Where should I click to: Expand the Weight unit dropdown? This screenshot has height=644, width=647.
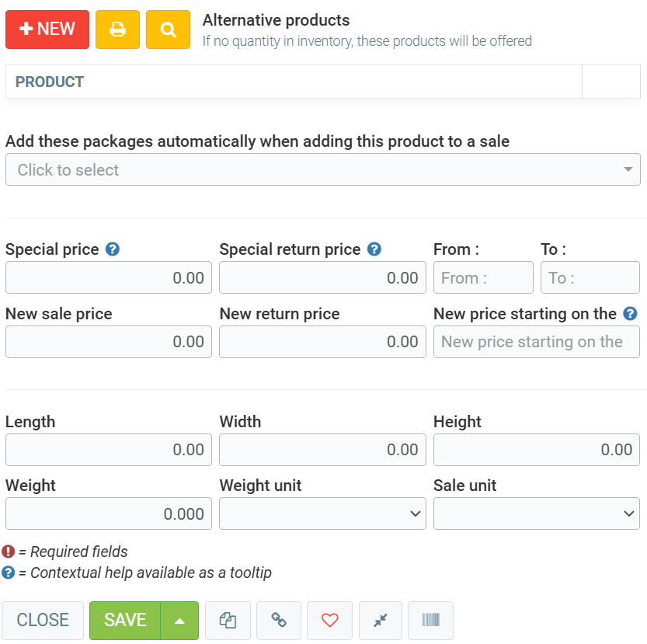pyautogui.click(x=322, y=513)
